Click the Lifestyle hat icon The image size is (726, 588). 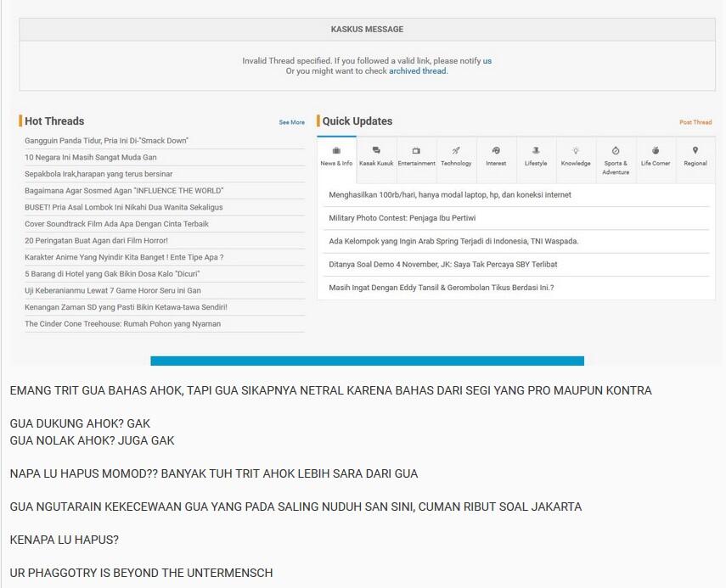click(536, 150)
